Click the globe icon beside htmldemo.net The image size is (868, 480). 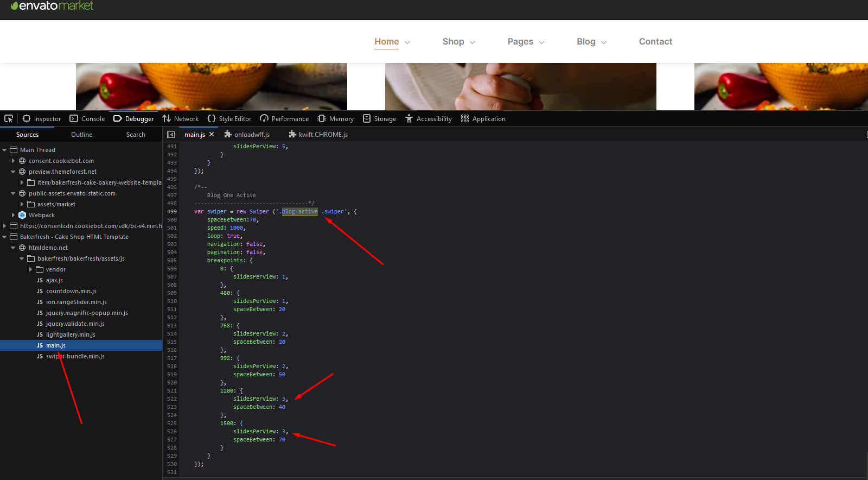[x=22, y=248]
